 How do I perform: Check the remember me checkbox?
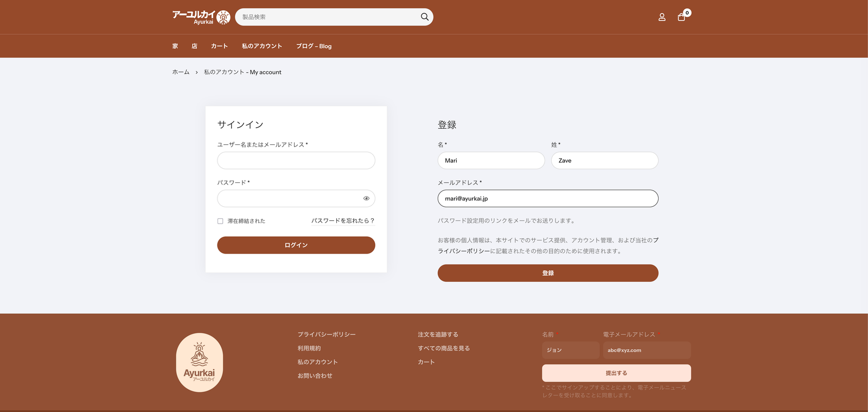coord(220,221)
